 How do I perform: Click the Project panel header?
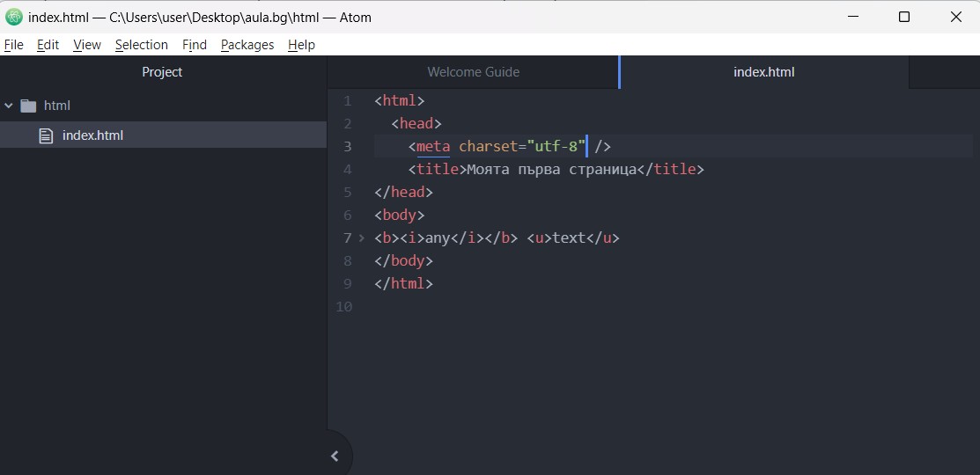162,72
